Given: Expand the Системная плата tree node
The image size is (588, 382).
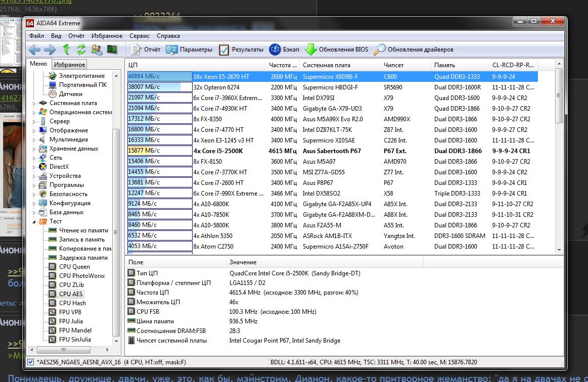Looking at the screenshot, I should [x=34, y=104].
